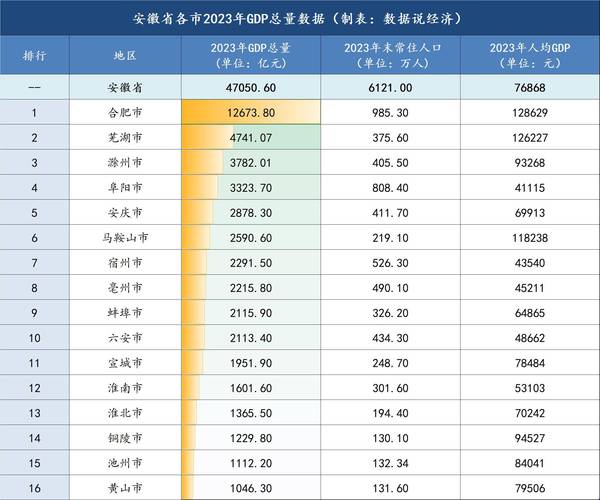This screenshot has height=500, width=600.
Task: Click the per-capita value 78484
Action: click(x=530, y=363)
